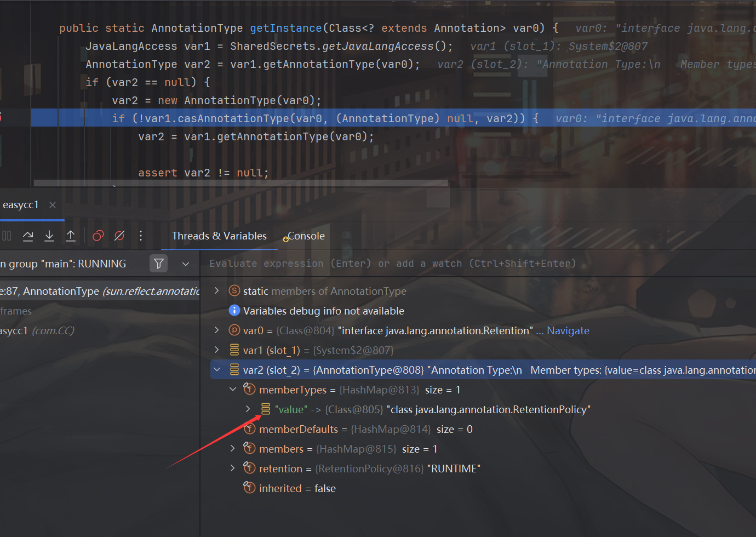The height and width of the screenshot is (537, 756).
Task: Click the Pause Program icon
Action: pyautogui.click(x=7, y=236)
